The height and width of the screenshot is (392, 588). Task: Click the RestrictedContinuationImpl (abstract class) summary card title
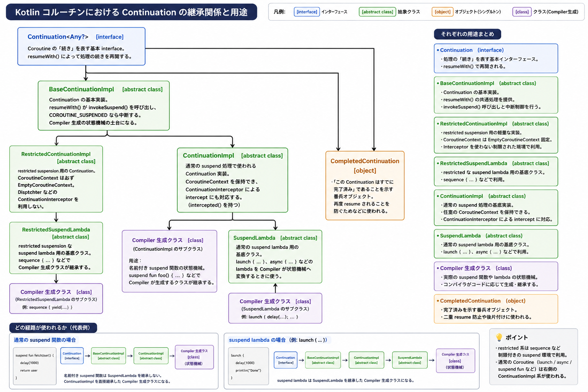click(x=494, y=124)
